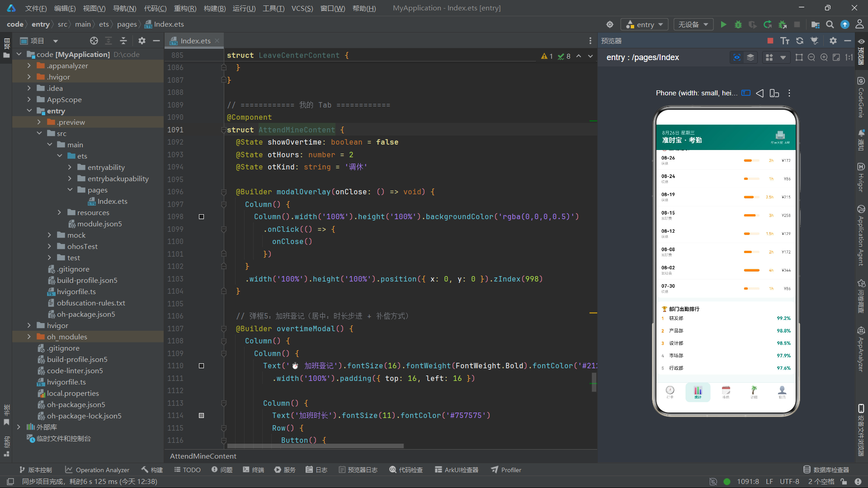The height and width of the screenshot is (488, 868).
Task: Open the ArkUI检查器 tab
Action: [x=457, y=470]
